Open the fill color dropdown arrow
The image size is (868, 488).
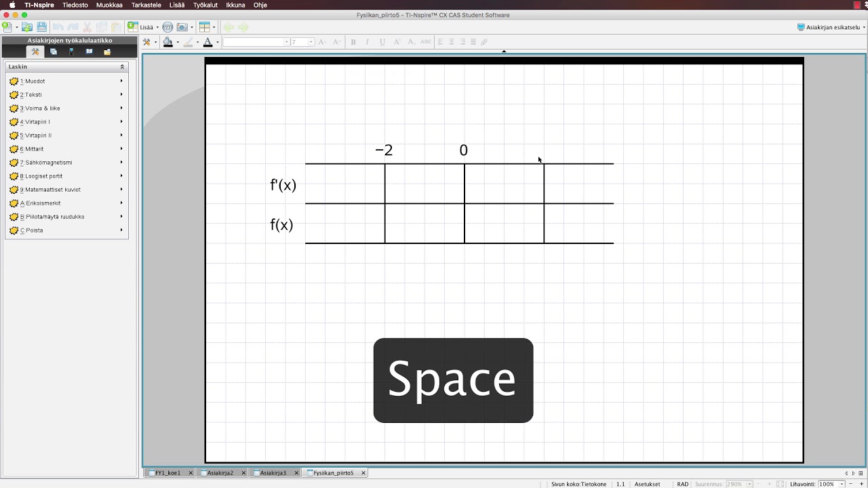pyautogui.click(x=178, y=43)
